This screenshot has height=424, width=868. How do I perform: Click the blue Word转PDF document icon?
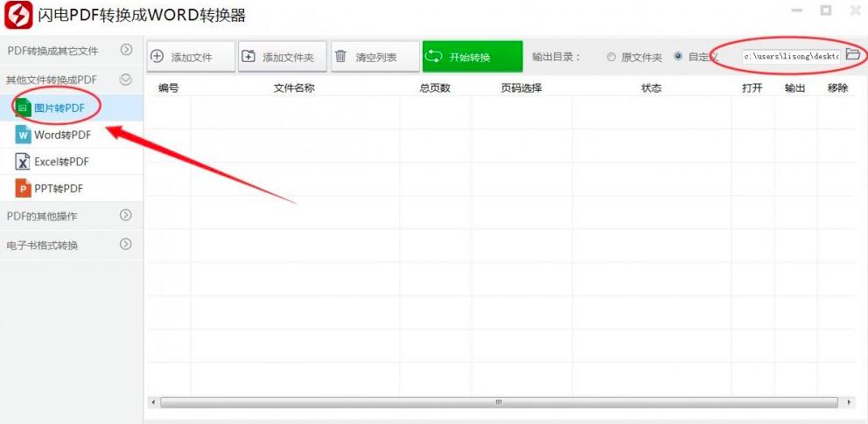coord(24,135)
